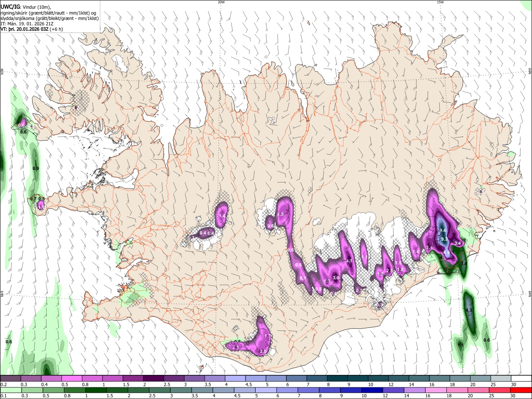This screenshot has width=532, height=399.
Task: Click the navy blue 10–12 rain legend swatch
Action: point(372,390)
